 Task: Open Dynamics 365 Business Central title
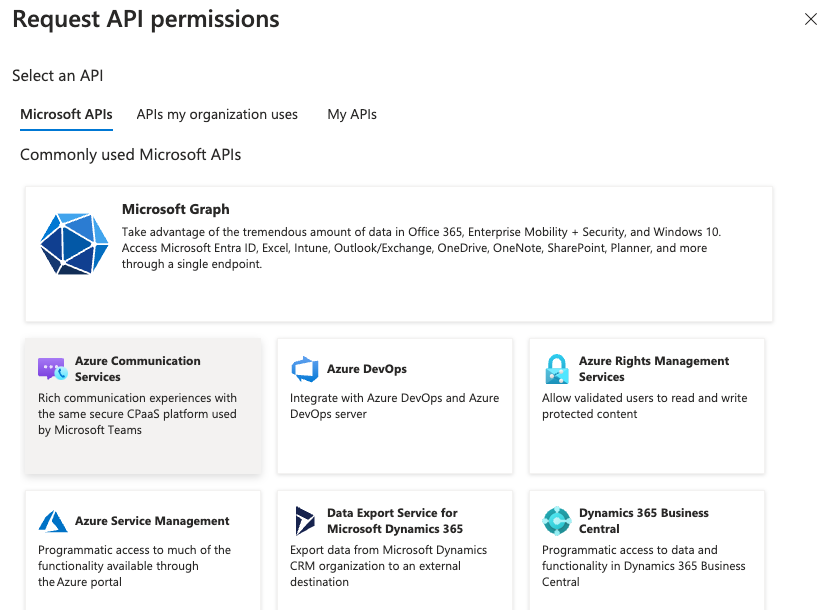[643, 521]
